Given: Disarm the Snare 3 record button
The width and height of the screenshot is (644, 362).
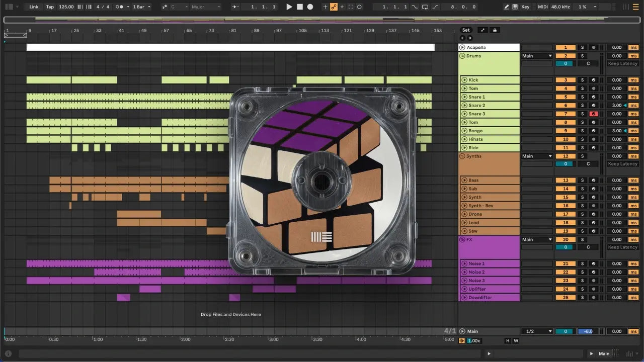Looking at the screenshot, I should click(593, 114).
